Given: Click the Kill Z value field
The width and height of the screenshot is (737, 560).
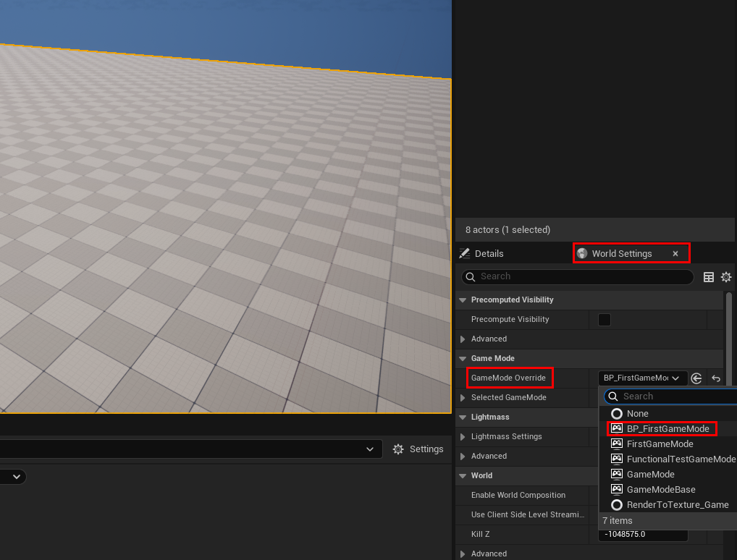Looking at the screenshot, I should 643,535.
